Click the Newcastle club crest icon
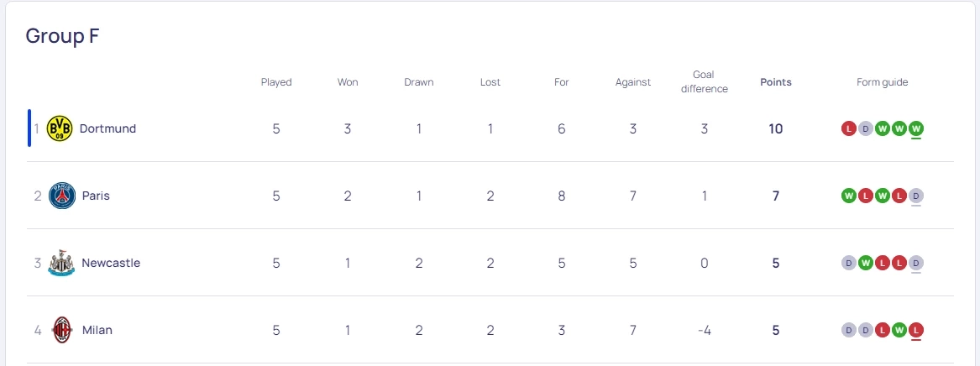The image size is (980, 366). pos(61,263)
